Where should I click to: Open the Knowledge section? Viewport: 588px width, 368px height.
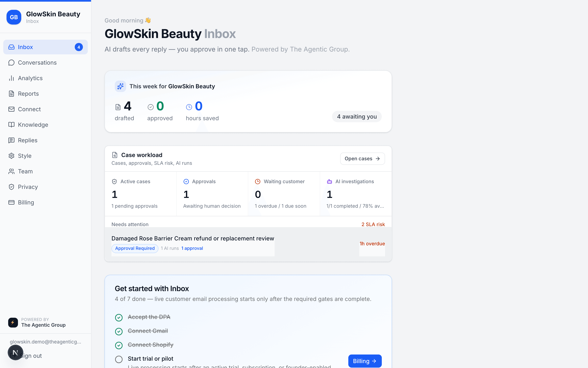point(46,125)
